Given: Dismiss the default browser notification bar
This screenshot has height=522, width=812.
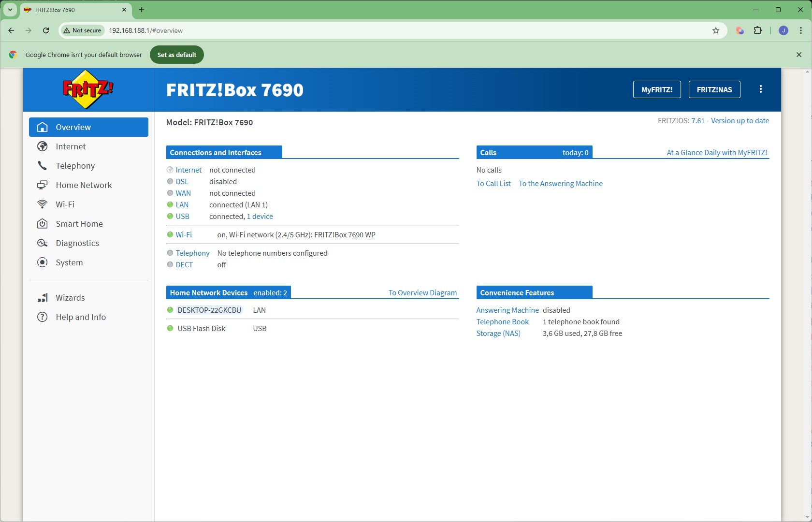Looking at the screenshot, I should 799,55.
